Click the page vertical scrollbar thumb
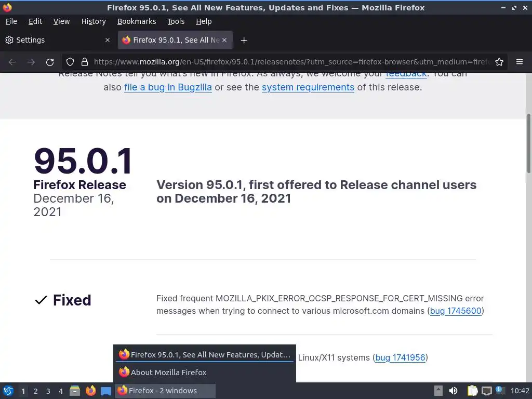 (x=528, y=144)
